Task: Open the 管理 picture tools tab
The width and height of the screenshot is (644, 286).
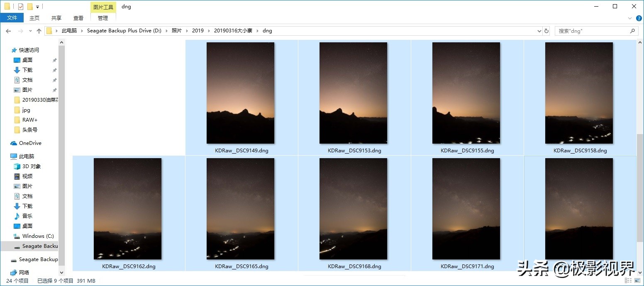Action: click(103, 18)
